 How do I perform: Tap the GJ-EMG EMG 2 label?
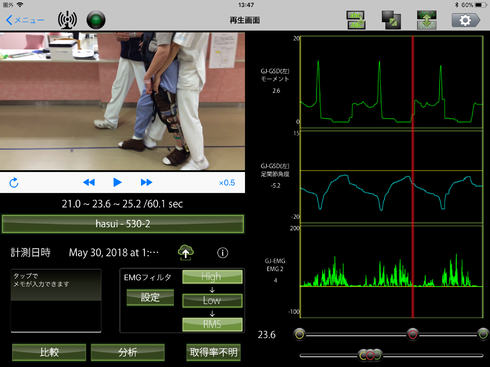[275, 265]
